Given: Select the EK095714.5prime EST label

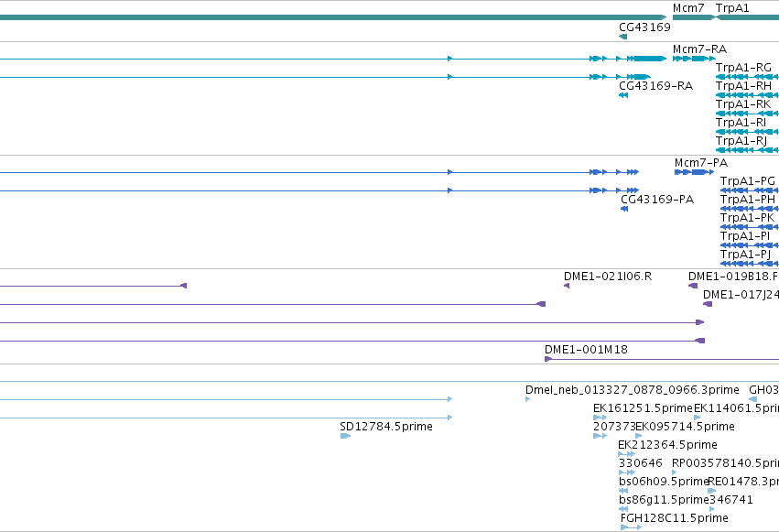Looking at the screenshot, I should click(x=685, y=428).
